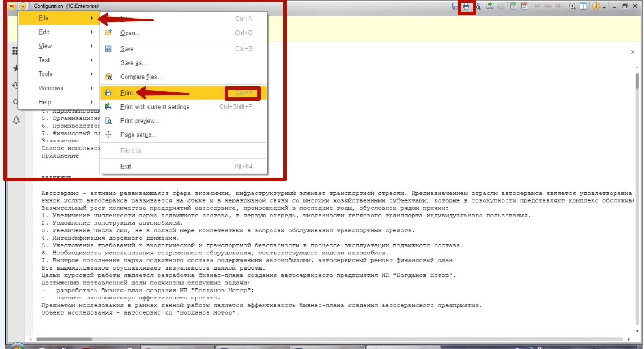Open the Edit menu
This screenshot has width=644, height=349.
click(44, 32)
